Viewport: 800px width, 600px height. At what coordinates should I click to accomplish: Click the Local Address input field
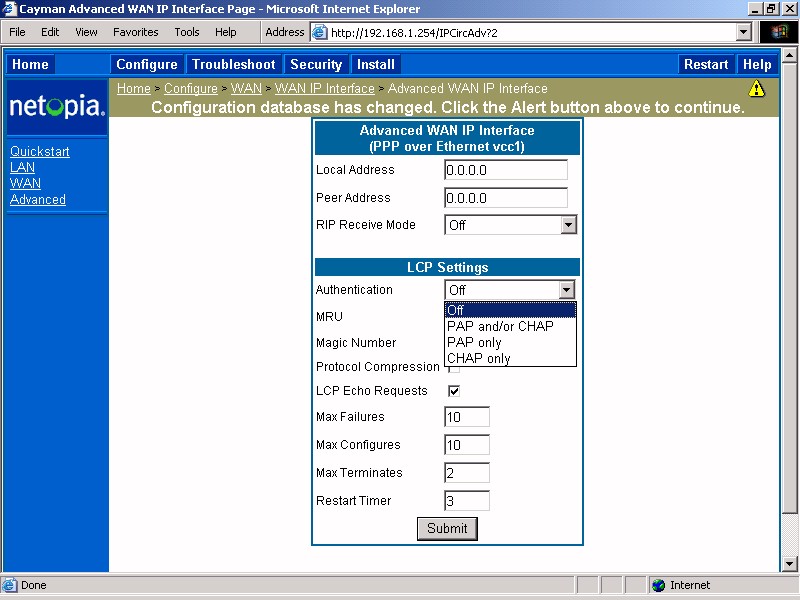(505, 170)
